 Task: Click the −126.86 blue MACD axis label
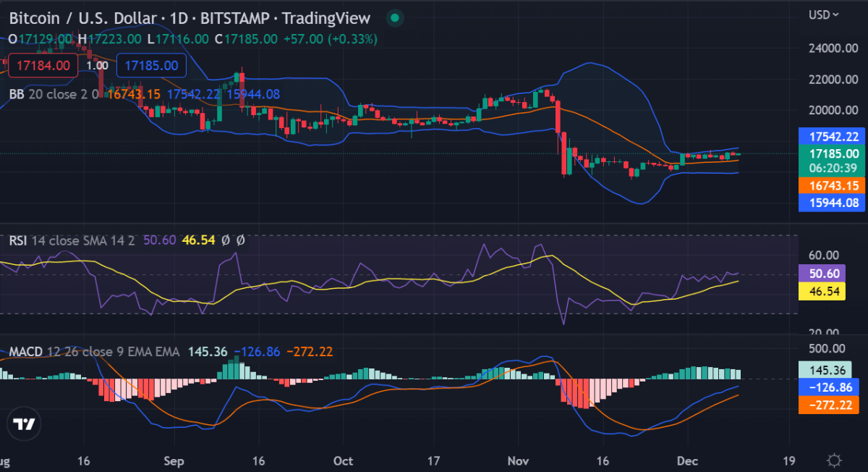[830, 388]
